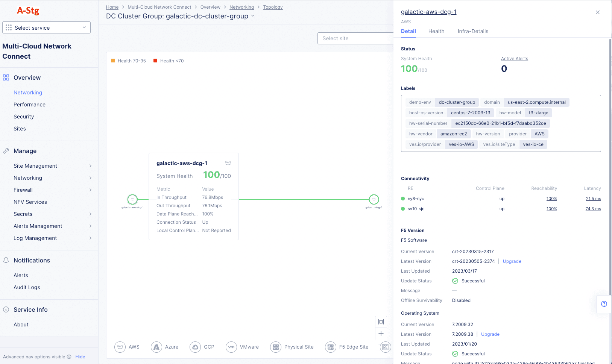This screenshot has height=364, width=612.
Task: Click the Notifications bell icon in sidebar
Action: pos(6,260)
